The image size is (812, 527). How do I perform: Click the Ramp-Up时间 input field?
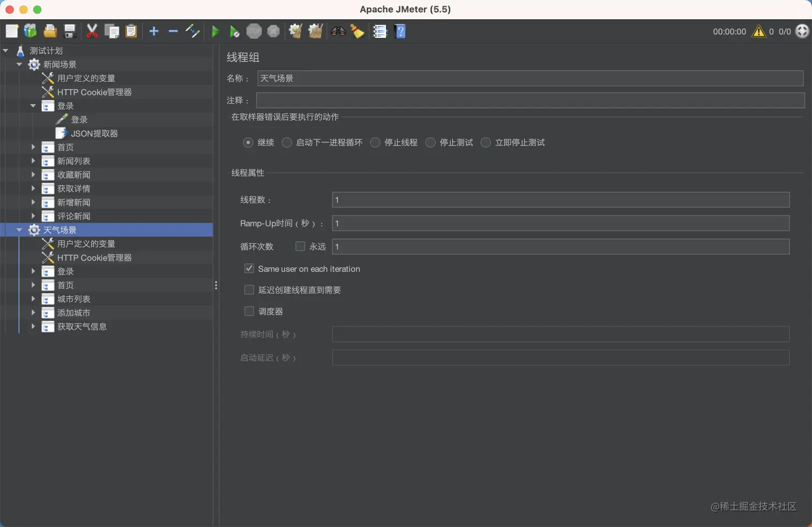coord(561,223)
